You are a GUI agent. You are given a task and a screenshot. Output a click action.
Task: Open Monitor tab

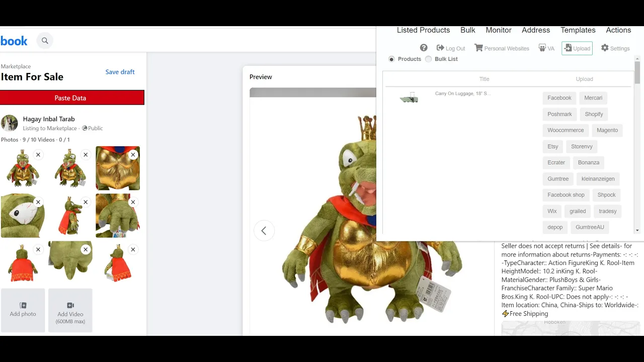click(x=499, y=30)
